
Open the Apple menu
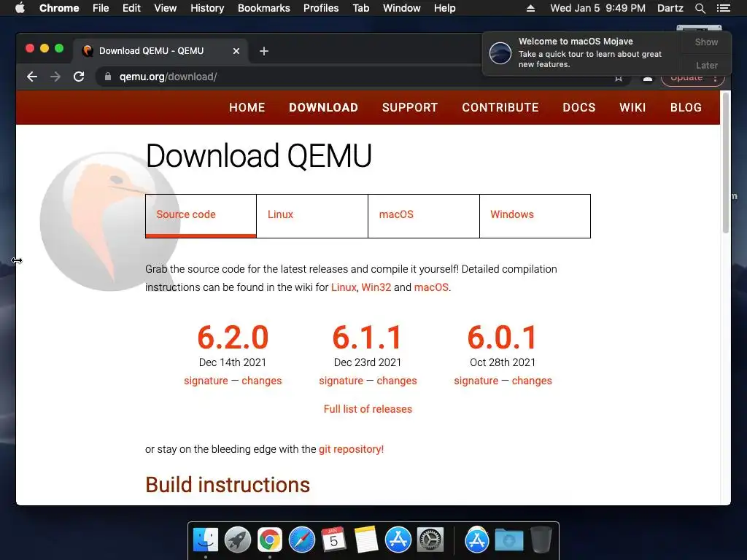(x=20, y=8)
